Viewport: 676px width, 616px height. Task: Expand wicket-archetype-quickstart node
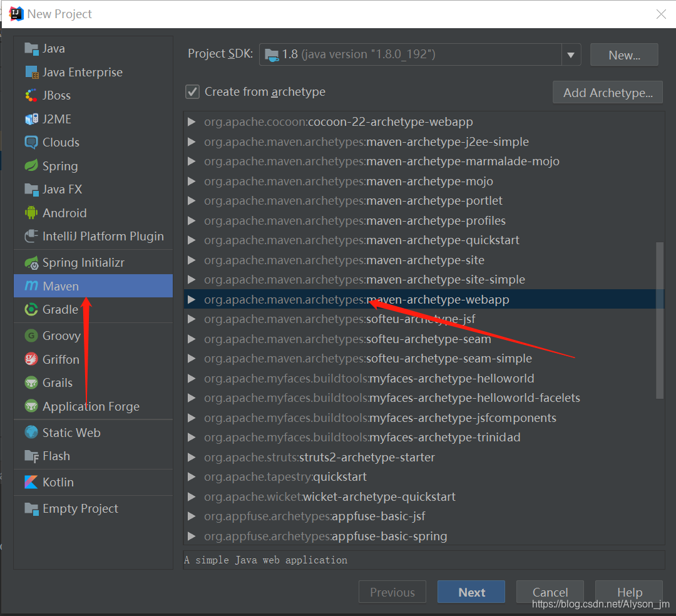click(192, 496)
